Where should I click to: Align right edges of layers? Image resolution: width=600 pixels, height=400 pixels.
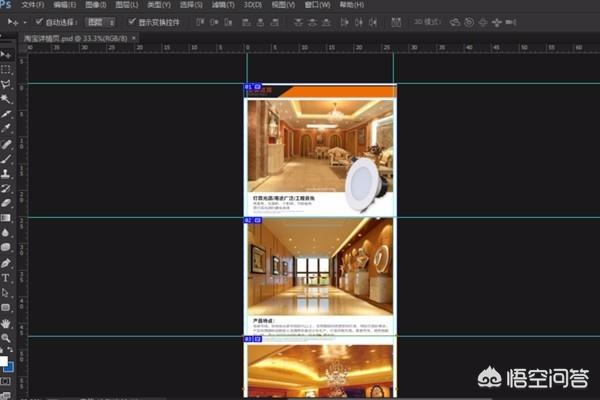click(274, 22)
